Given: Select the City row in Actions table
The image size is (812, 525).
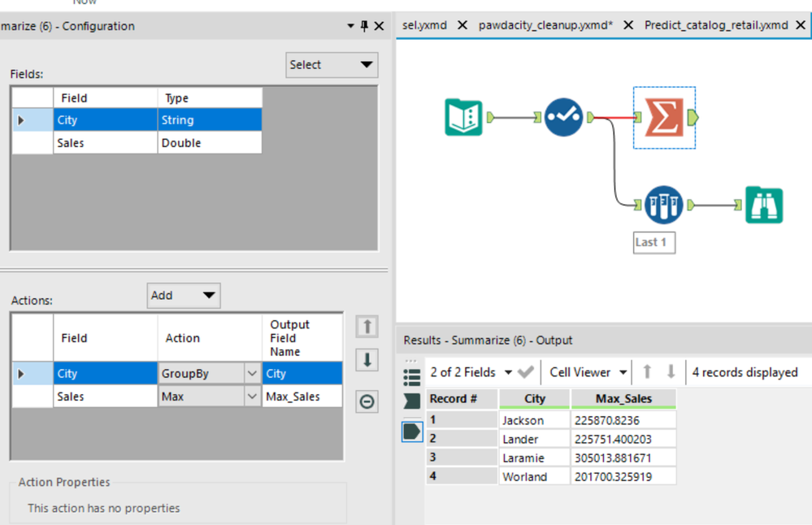Looking at the screenshot, I should click(178, 373).
